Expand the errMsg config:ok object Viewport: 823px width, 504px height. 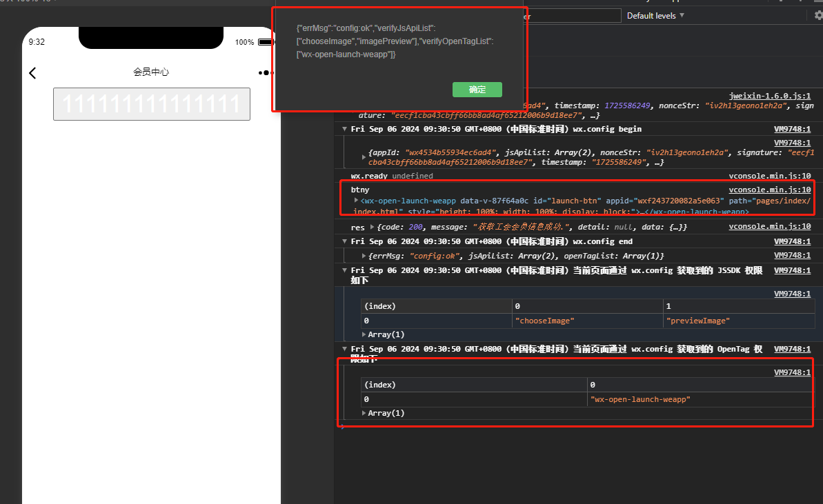tap(364, 256)
